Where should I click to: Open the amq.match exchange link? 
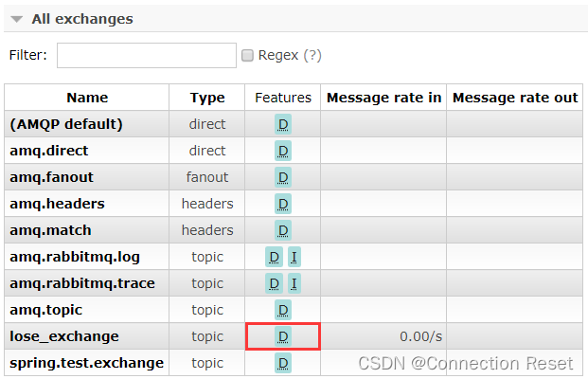click(x=50, y=230)
